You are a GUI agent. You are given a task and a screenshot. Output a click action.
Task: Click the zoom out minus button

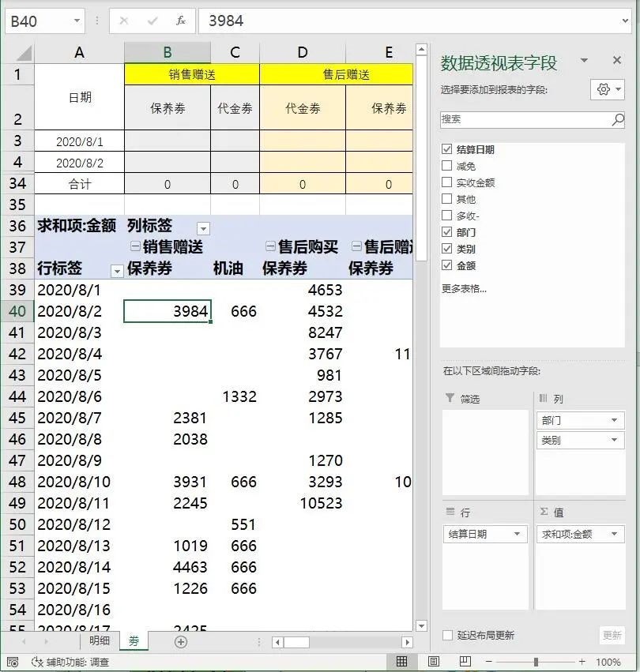point(488,662)
